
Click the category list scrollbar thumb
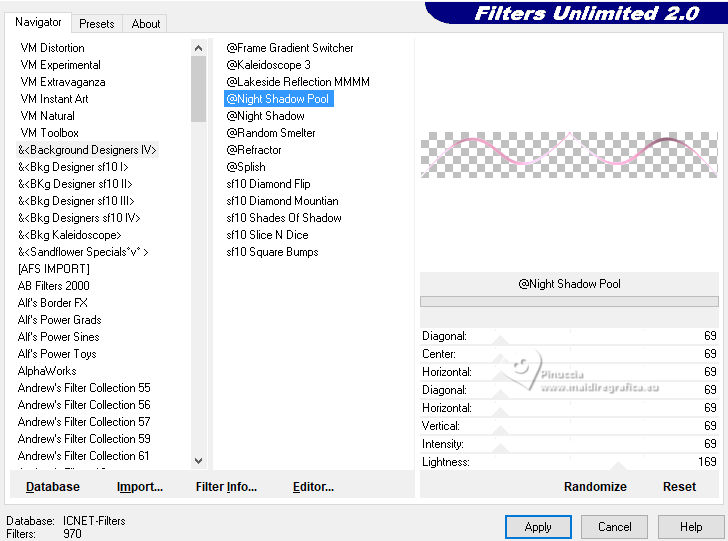(198, 89)
